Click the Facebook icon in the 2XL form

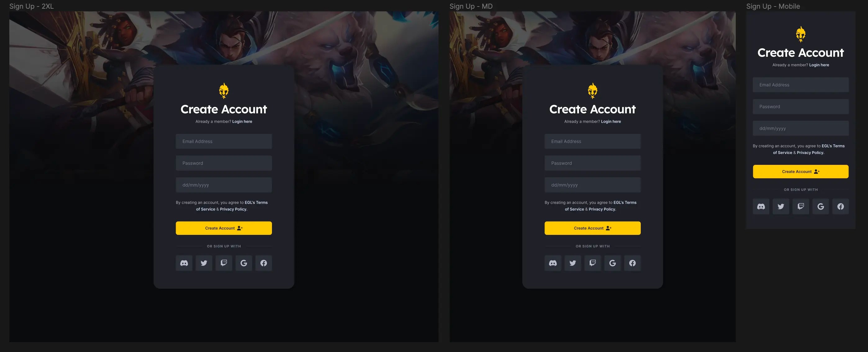tap(264, 263)
